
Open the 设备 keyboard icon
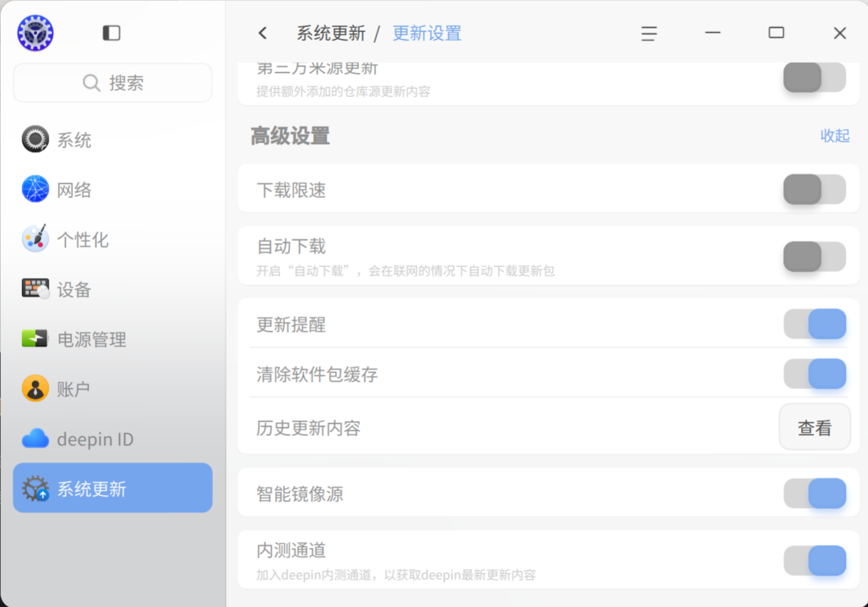tap(35, 289)
